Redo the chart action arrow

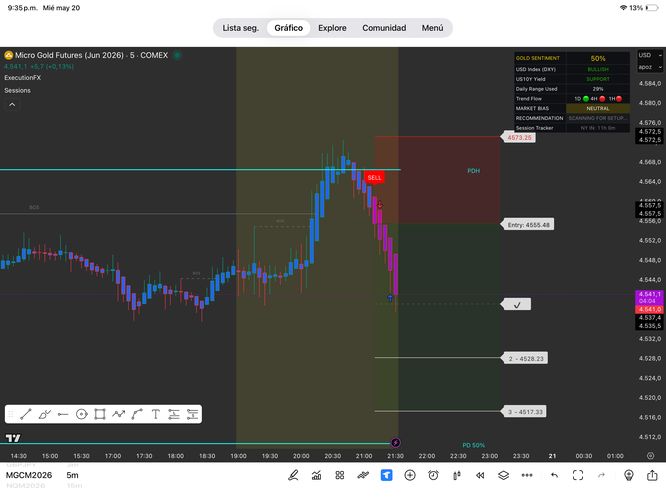tap(601, 475)
